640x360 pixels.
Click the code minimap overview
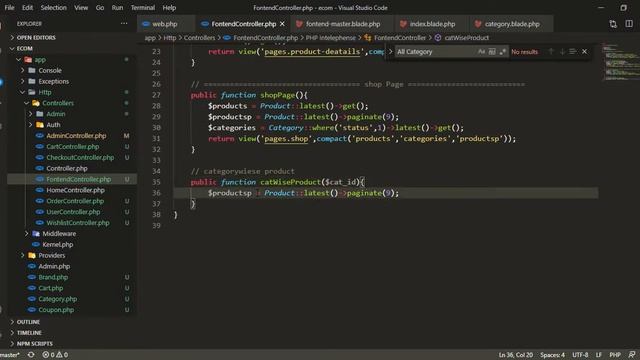point(620,61)
